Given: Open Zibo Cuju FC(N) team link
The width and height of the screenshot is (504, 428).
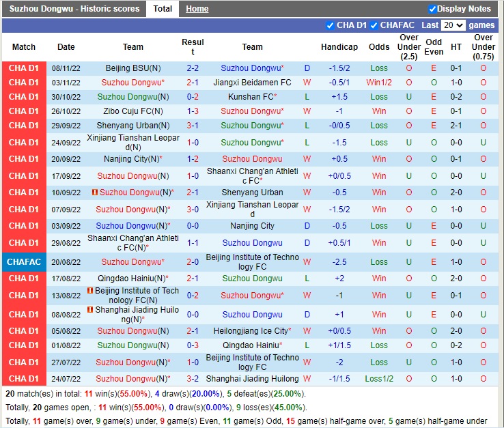Looking at the screenshot, I should pyautogui.click(x=133, y=111).
